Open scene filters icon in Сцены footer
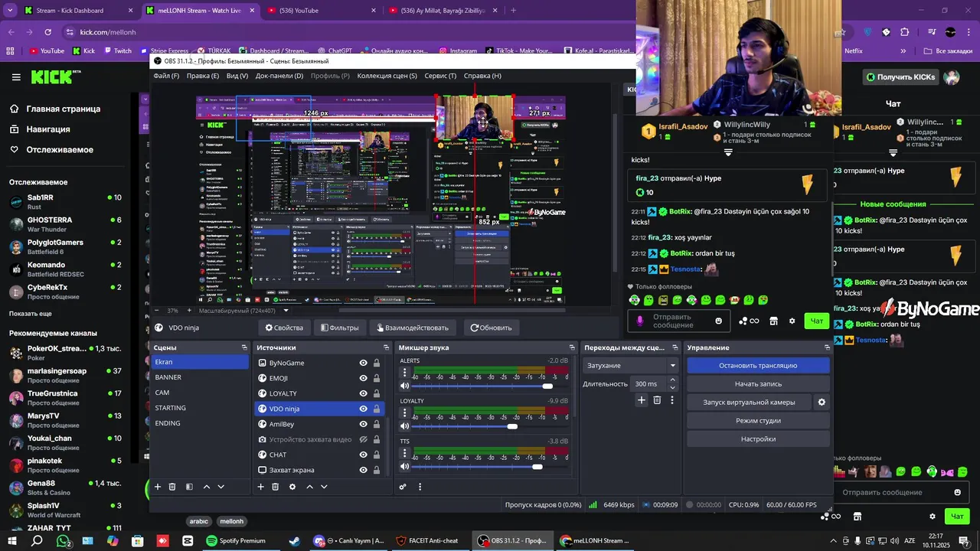980x551 pixels. point(189,487)
